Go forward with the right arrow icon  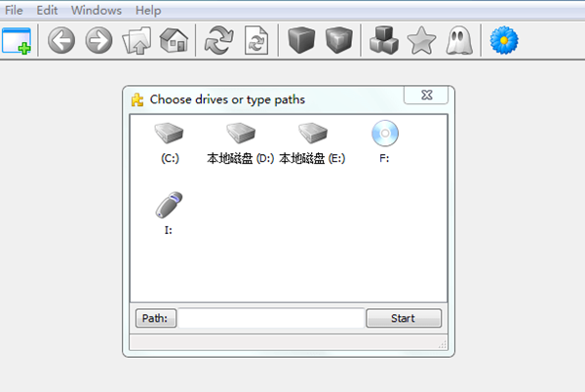coord(98,40)
